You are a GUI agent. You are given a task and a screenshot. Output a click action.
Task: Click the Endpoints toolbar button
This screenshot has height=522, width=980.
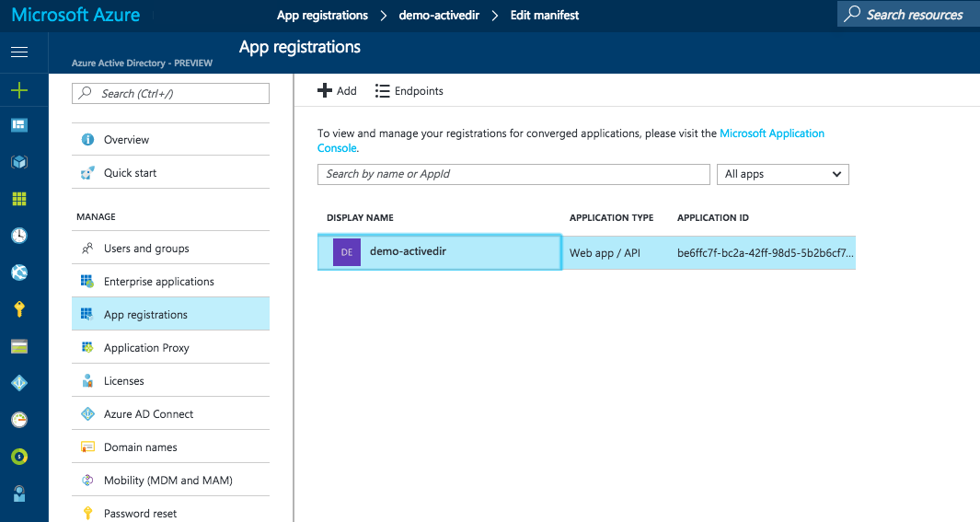[x=409, y=90]
